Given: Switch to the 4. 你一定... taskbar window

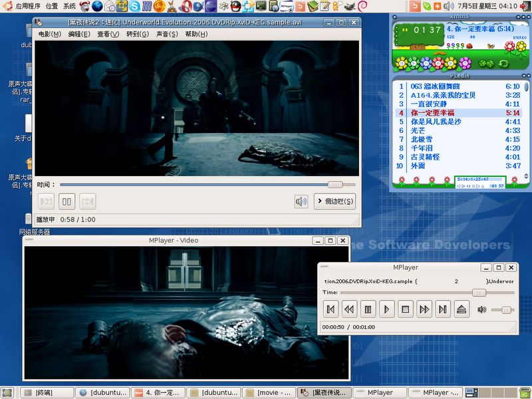Looking at the screenshot, I should point(158,393).
